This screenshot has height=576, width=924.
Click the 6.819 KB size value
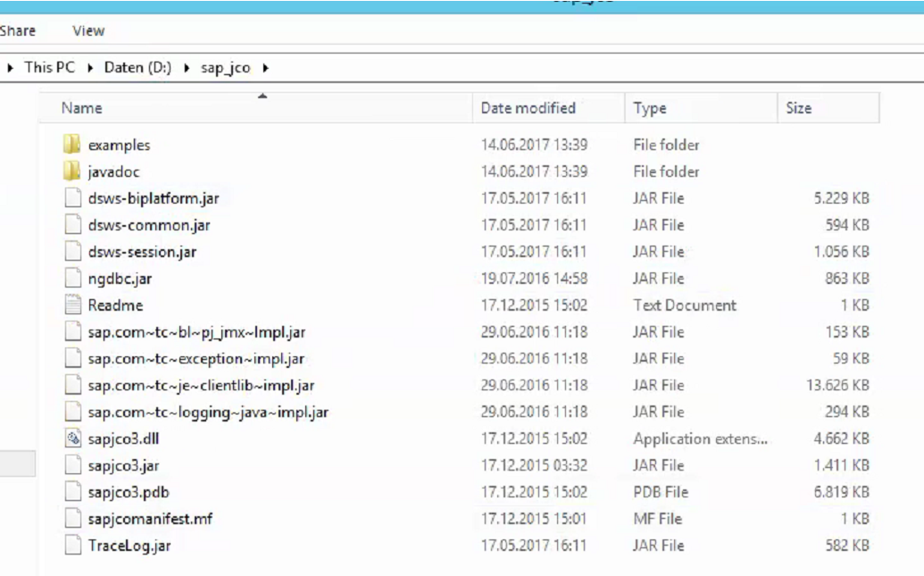pos(842,492)
